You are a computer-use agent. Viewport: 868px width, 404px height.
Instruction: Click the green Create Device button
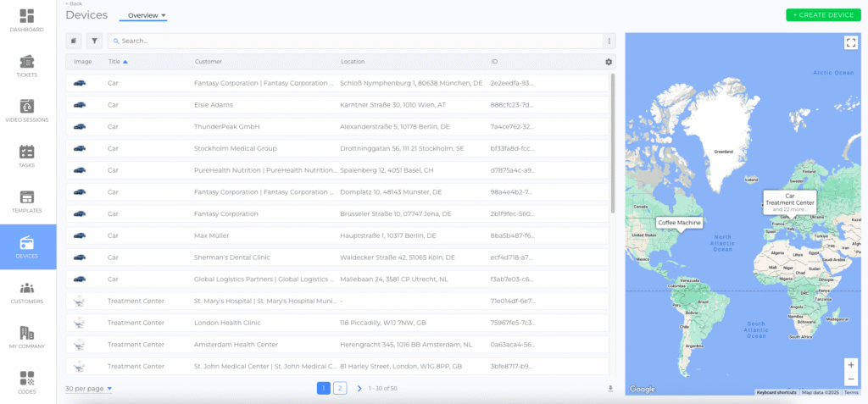click(x=822, y=15)
